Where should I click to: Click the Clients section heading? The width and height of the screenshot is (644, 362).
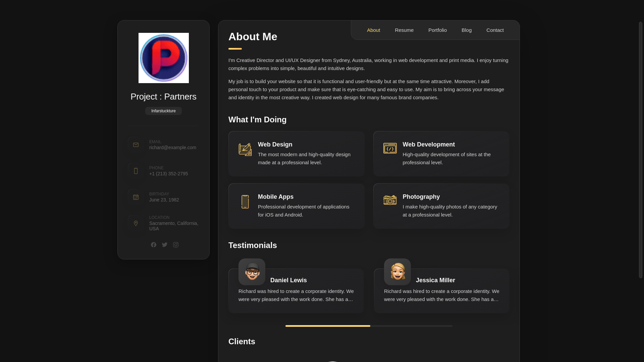(242, 342)
